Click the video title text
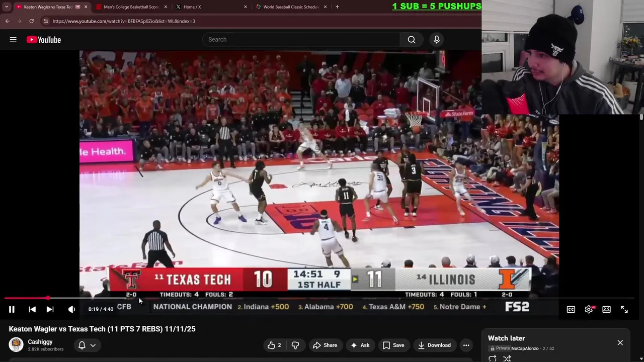 [102, 329]
